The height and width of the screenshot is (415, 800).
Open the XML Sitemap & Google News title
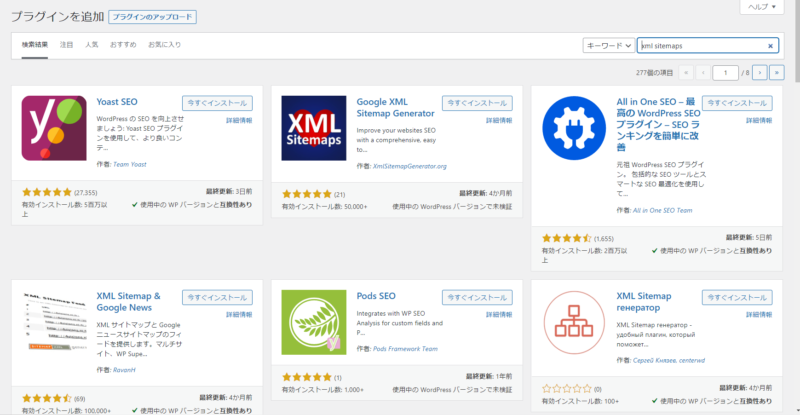[129, 302]
